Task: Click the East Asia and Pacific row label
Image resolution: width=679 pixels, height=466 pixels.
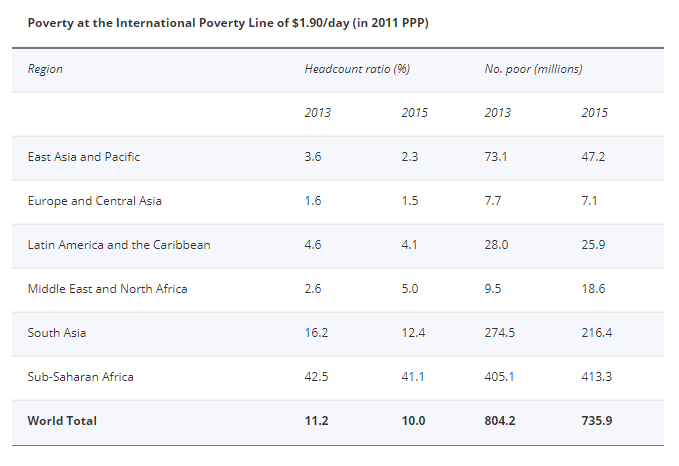Action: (x=84, y=157)
